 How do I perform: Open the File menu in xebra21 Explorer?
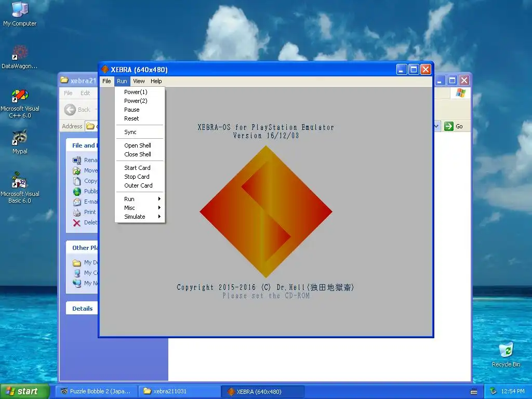(x=68, y=93)
